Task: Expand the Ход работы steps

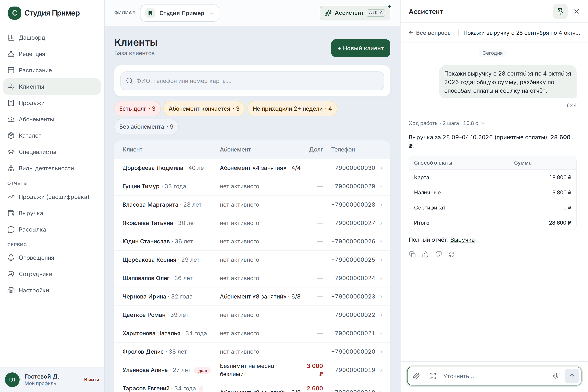Action: click(447, 123)
